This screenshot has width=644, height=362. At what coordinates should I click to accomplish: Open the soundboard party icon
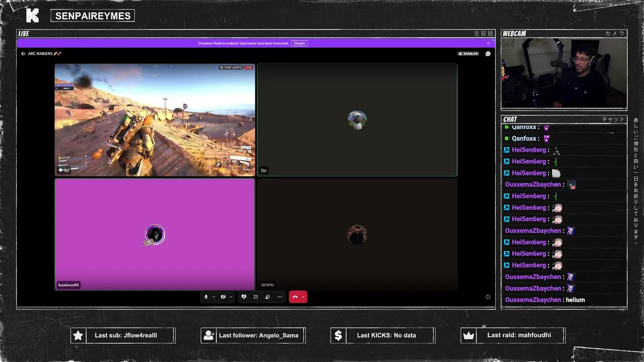pyautogui.click(x=268, y=297)
